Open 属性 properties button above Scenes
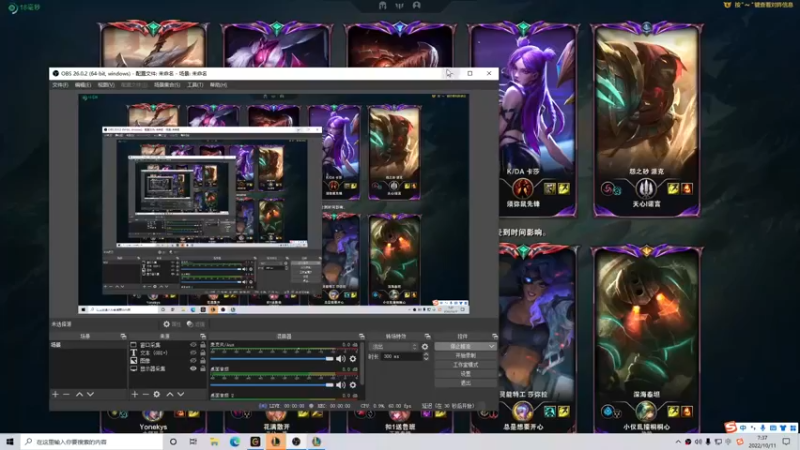Viewport: 800px width, 450px height. (x=172, y=324)
